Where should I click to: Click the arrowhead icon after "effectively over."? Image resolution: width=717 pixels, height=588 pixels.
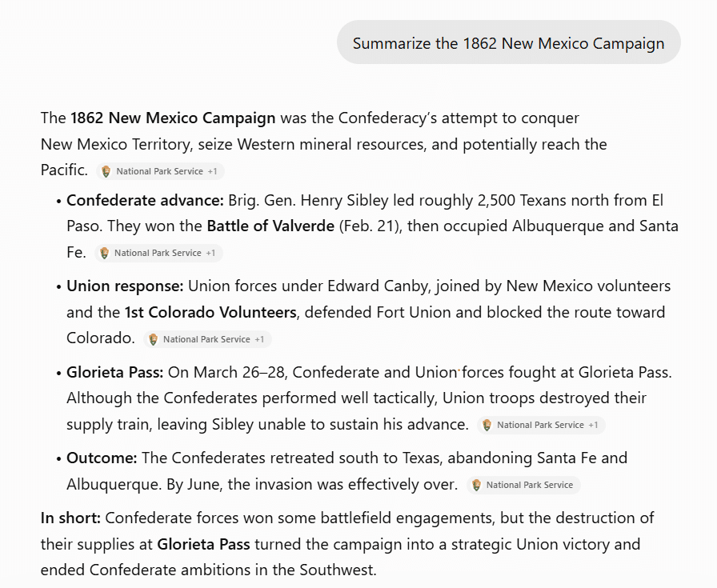coord(476,485)
